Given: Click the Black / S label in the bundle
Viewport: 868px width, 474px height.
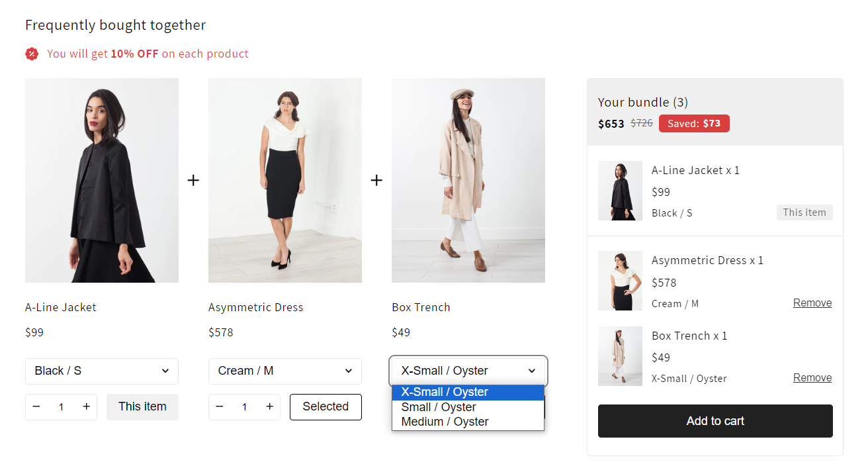Looking at the screenshot, I should pyautogui.click(x=672, y=213).
